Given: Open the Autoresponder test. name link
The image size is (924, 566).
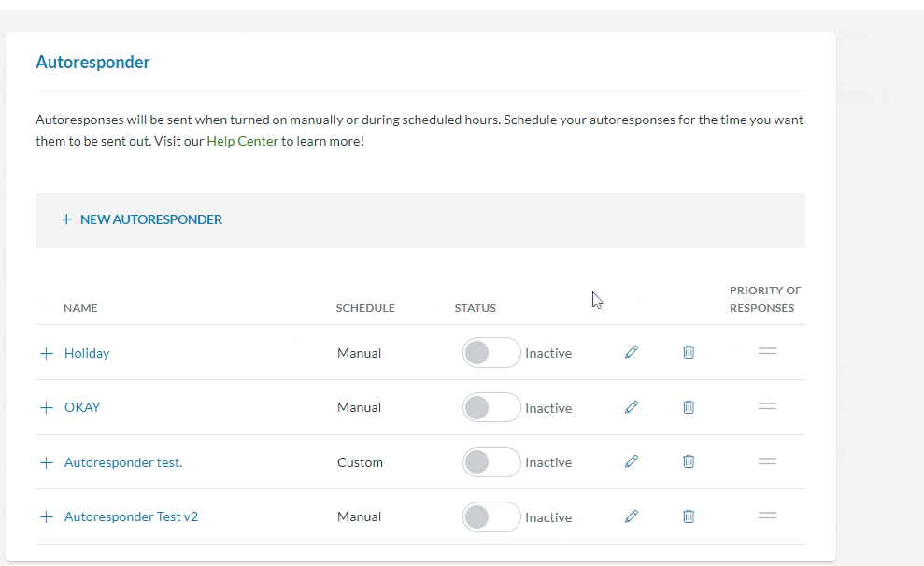Looking at the screenshot, I should [x=123, y=462].
